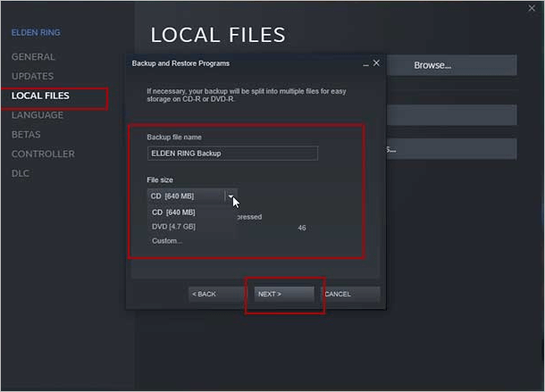Minimize the Backup and Restore Programs dialog
The image size is (545, 392).
(365, 63)
